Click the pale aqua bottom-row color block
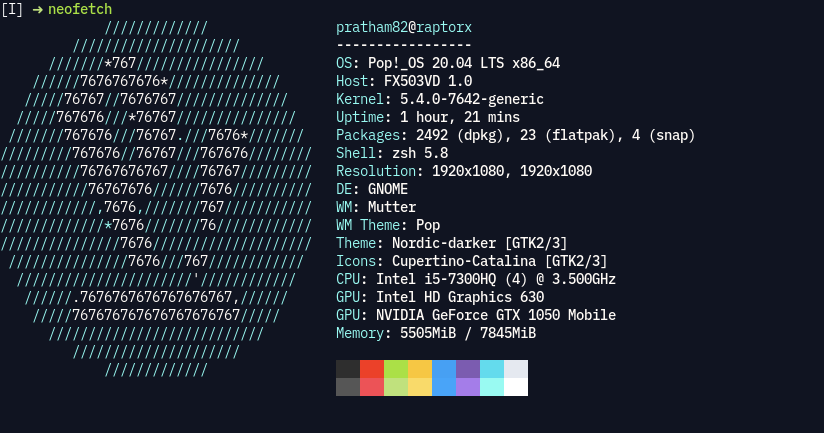The width and height of the screenshot is (824, 433). (492, 387)
